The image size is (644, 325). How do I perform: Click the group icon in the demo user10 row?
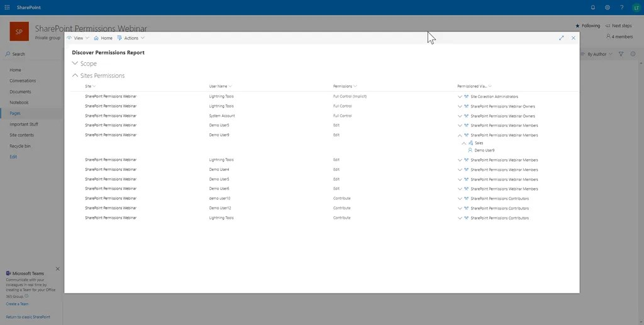466,199
